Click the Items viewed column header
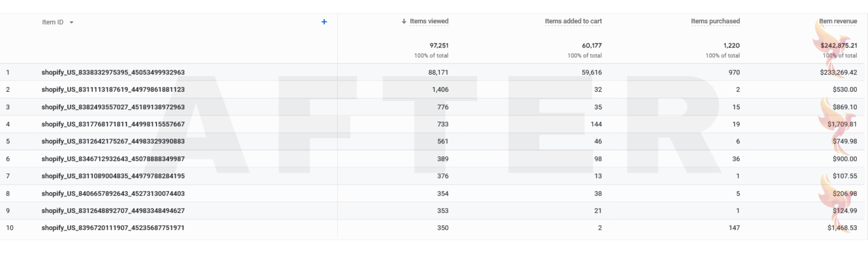This screenshot has height=253, width=868. click(429, 21)
